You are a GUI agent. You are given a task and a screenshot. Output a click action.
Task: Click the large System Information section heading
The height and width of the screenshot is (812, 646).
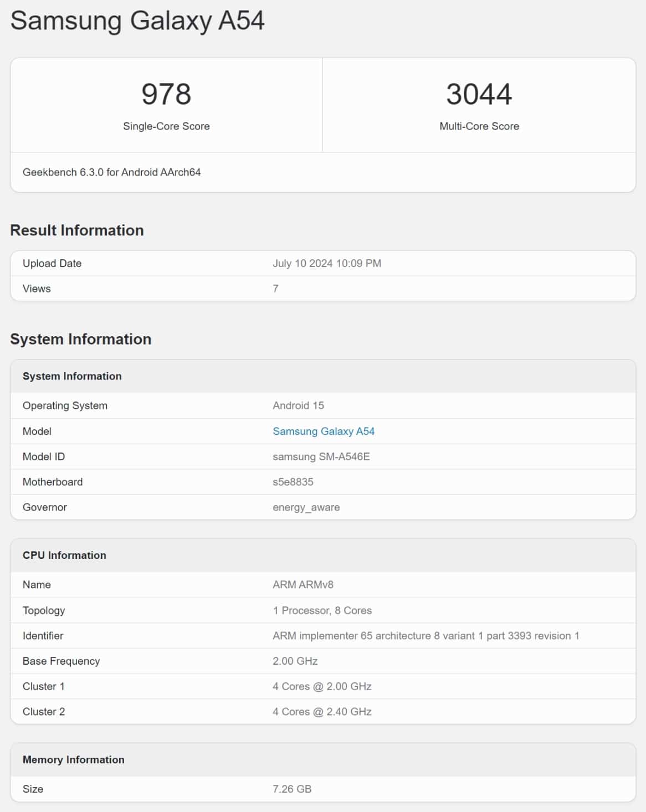[81, 339]
